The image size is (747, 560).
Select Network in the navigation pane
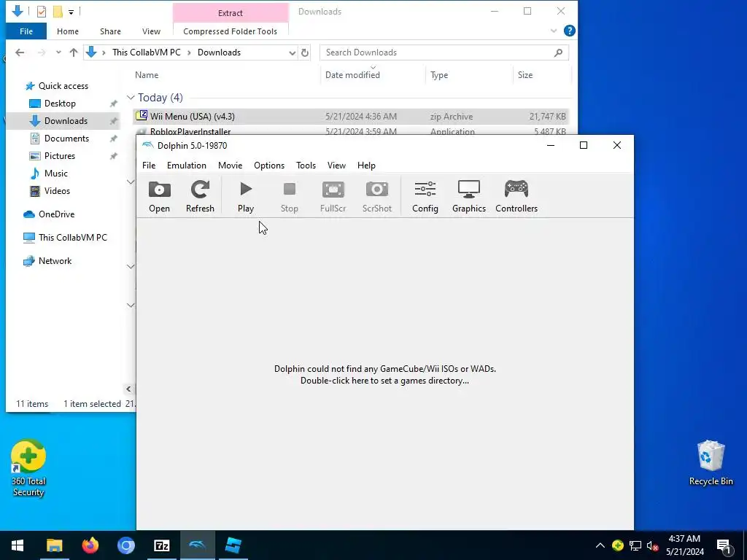point(55,261)
